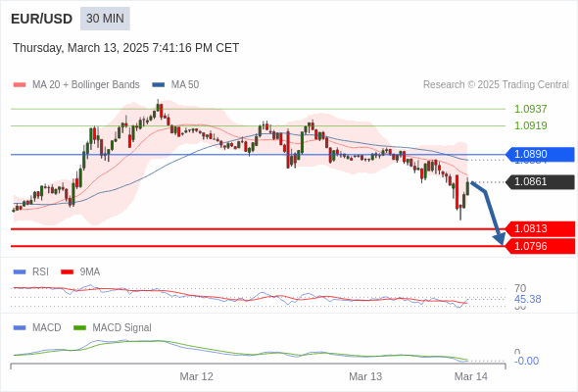
Task: Click the Research © 2025 Trading Central credit
Action: tap(496, 85)
